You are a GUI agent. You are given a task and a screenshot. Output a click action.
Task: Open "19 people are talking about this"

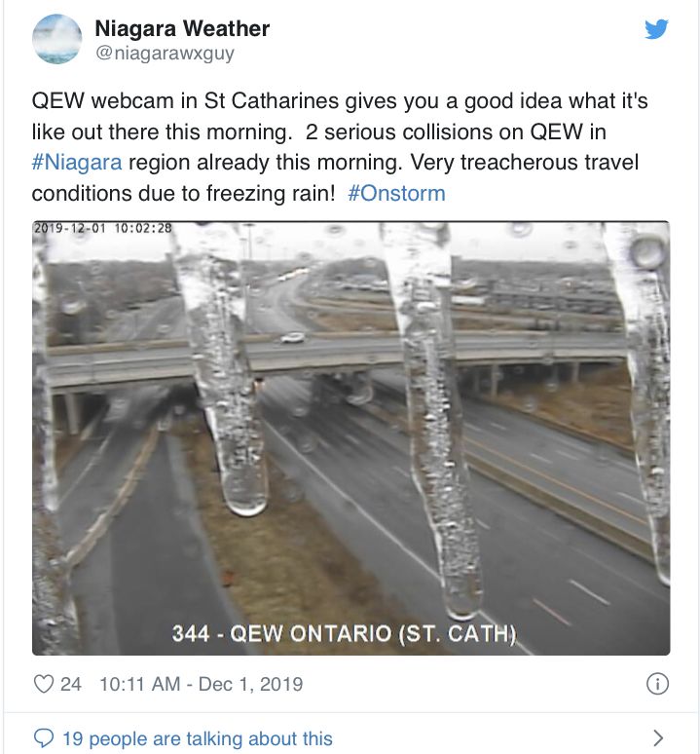[197, 738]
